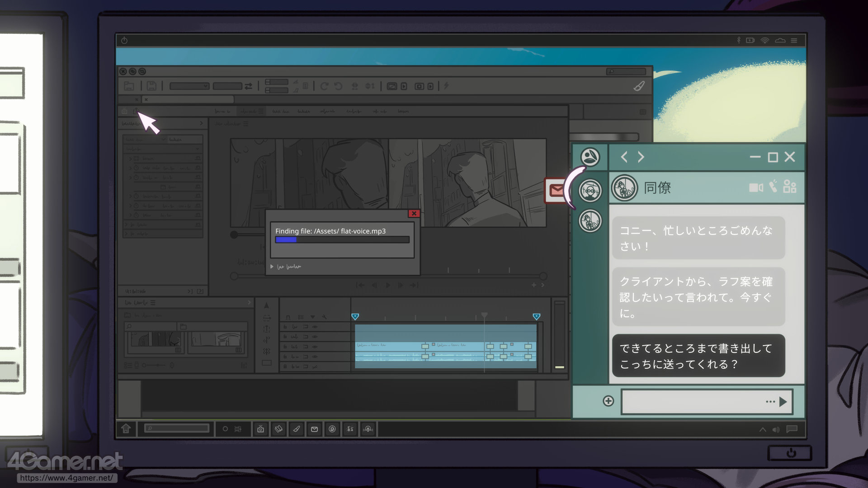The height and width of the screenshot is (488, 868).
Task: Click the red mail notification icon
Action: click(x=555, y=190)
